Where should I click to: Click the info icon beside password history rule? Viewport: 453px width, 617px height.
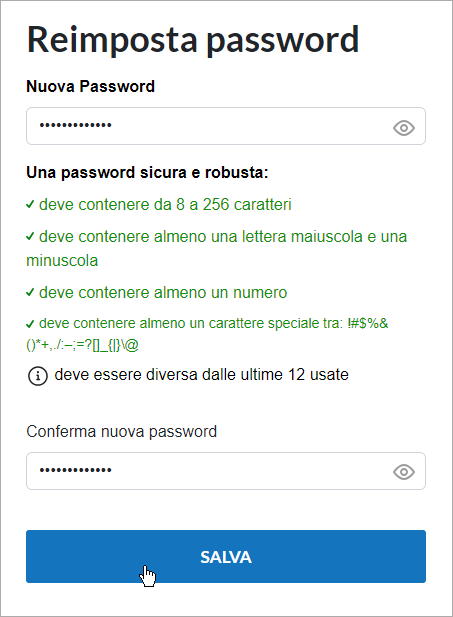coord(38,376)
